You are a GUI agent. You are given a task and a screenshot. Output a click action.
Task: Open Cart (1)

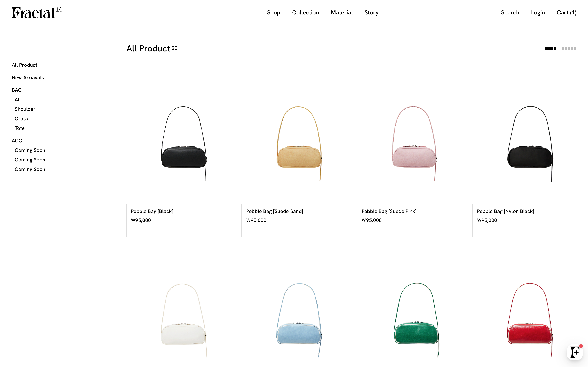[x=566, y=13]
